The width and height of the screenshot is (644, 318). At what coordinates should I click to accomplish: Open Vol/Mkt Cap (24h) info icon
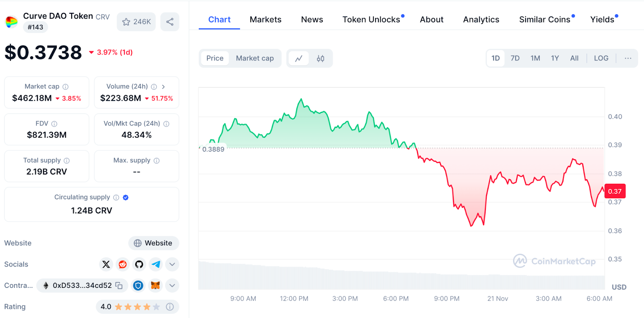(x=166, y=124)
